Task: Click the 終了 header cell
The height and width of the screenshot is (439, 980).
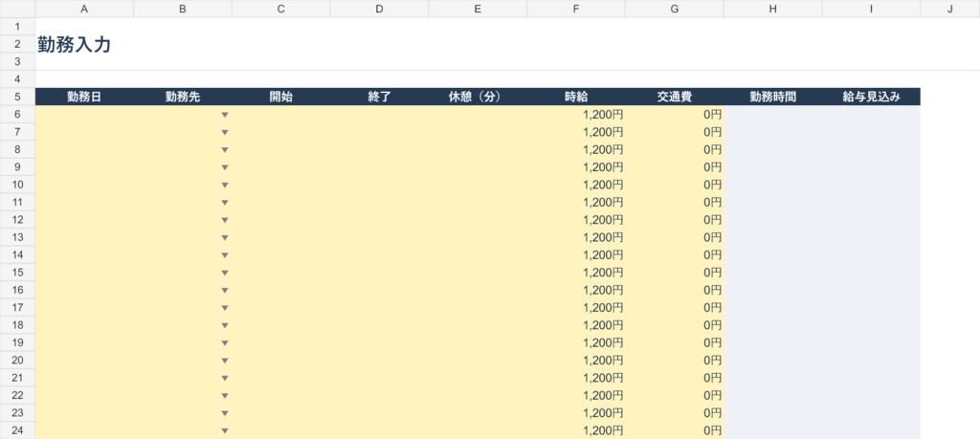Action: [379, 97]
